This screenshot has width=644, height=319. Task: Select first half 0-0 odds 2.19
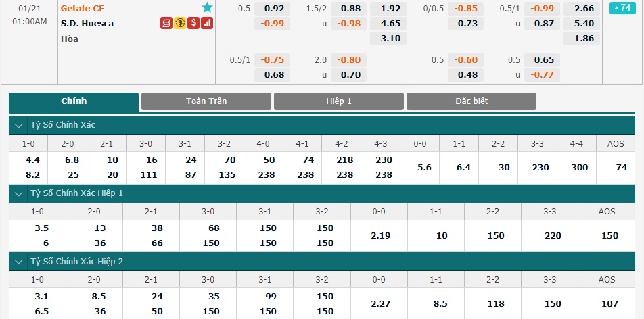coord(379,236)
